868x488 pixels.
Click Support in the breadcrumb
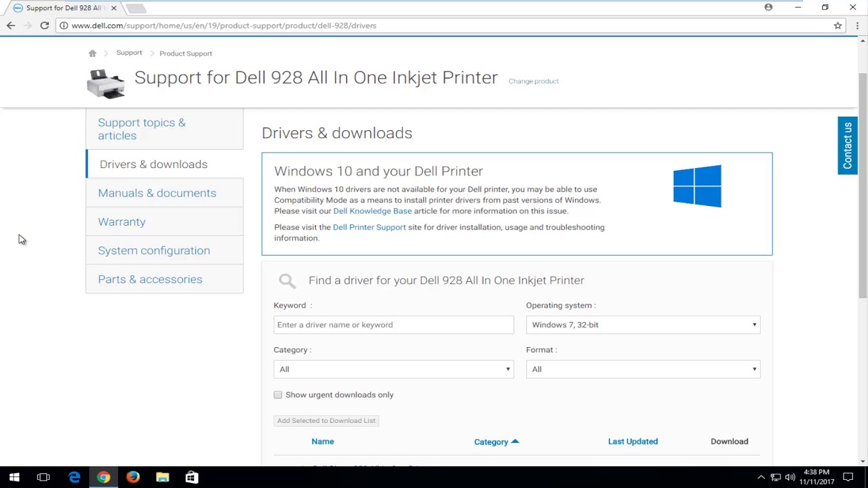point(129,53)
